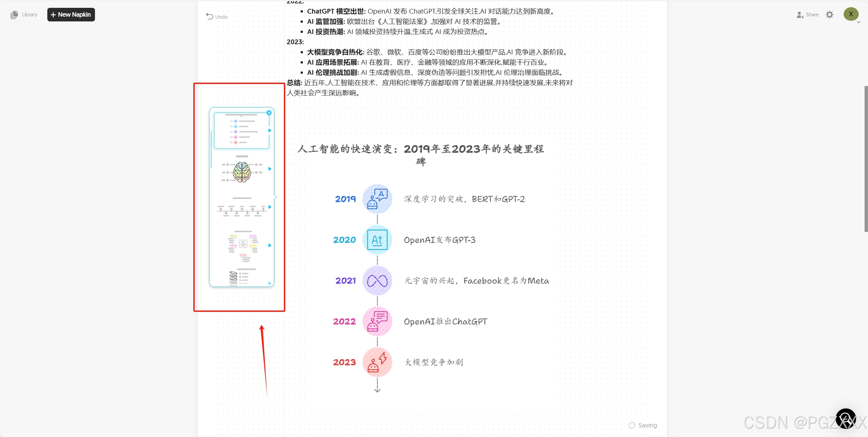The width and height of the screenshot is (868, 437).
Task: Click the 'AI 监管加强' bullet
Action: (x=405, y=21)
